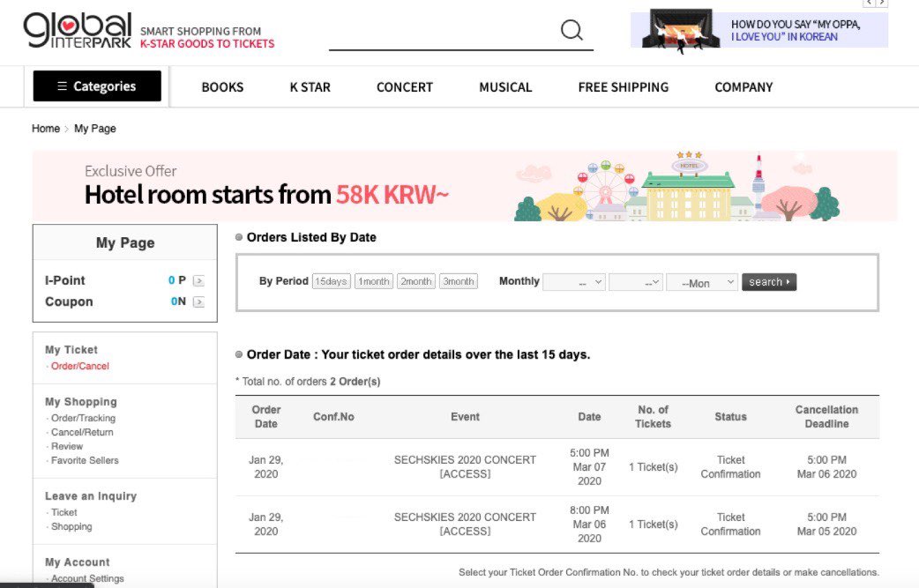The image size is (919, 588).
Task: Click SECHSKIES concert event on Mar 07
Action: [x=465, y=466]
